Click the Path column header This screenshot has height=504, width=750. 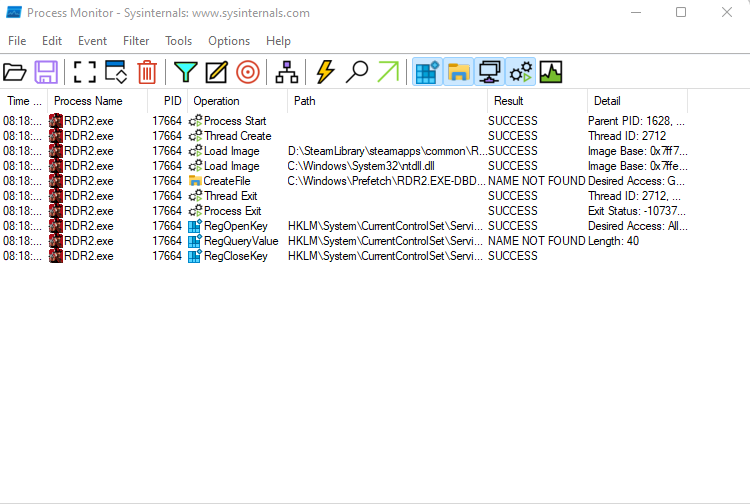click(387, 101)
